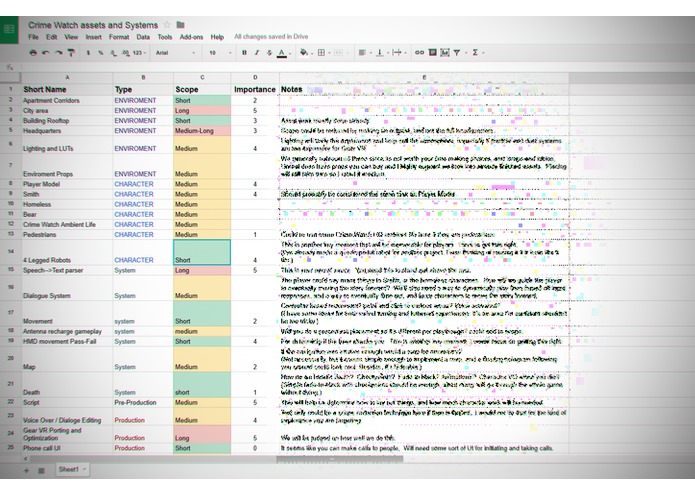Format as percent icon
Viewport: 695px width, 494px height.
click(x=101, y=53)
